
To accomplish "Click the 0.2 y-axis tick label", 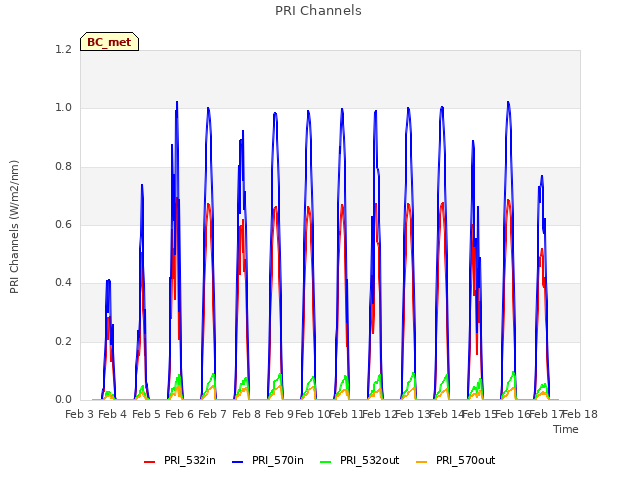I will click(64, 341).
